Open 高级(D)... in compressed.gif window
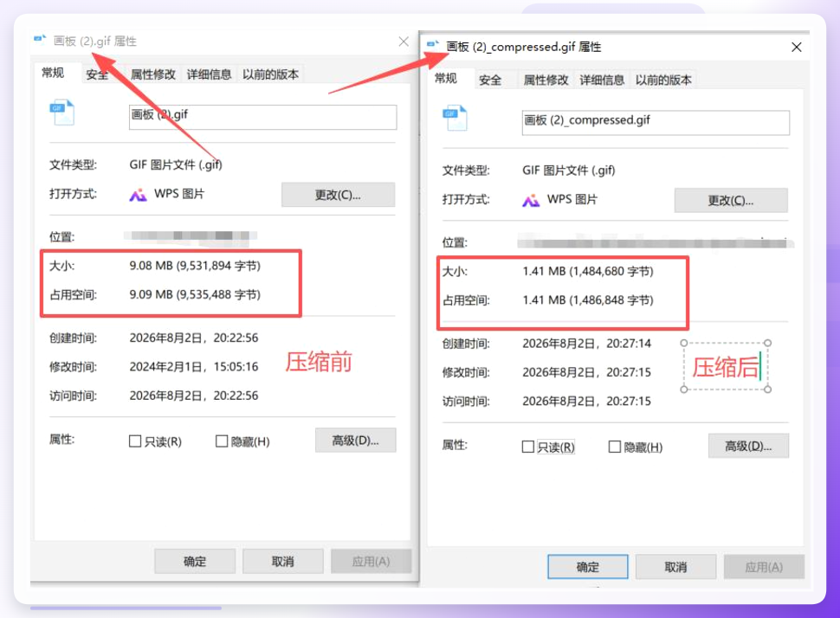Viewport: 840px width, 618px height. pos(748,446)
